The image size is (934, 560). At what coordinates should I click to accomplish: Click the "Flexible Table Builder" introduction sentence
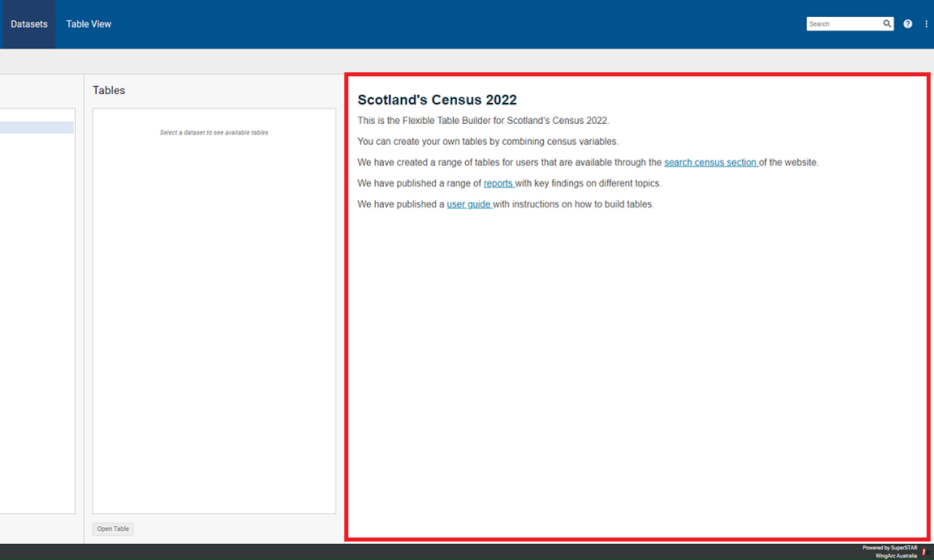click(x=483, y=120)
